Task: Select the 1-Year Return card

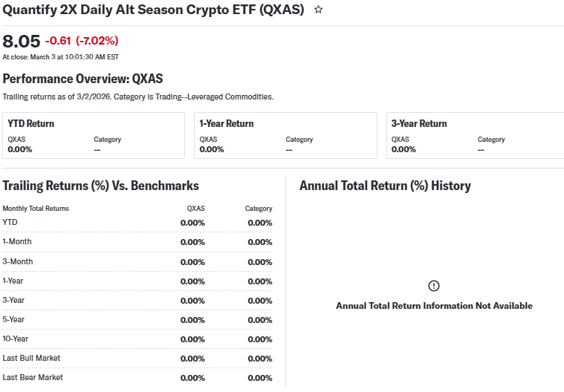Action: [x=285, y=135]
